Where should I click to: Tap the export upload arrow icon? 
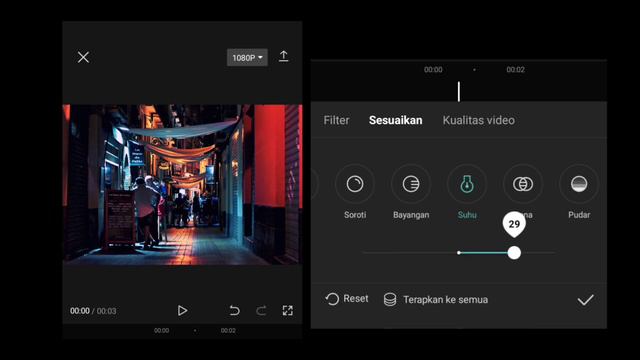click(284, 56)
